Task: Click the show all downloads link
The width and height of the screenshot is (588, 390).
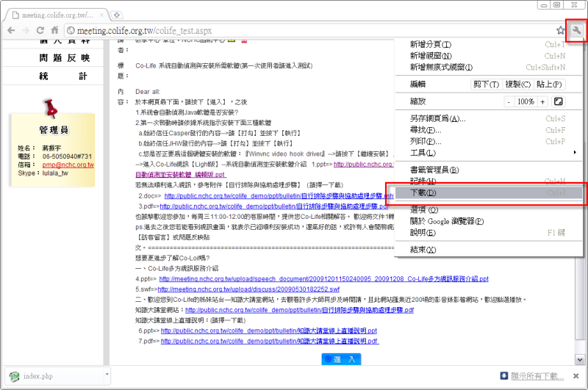Action: (537, 376)
